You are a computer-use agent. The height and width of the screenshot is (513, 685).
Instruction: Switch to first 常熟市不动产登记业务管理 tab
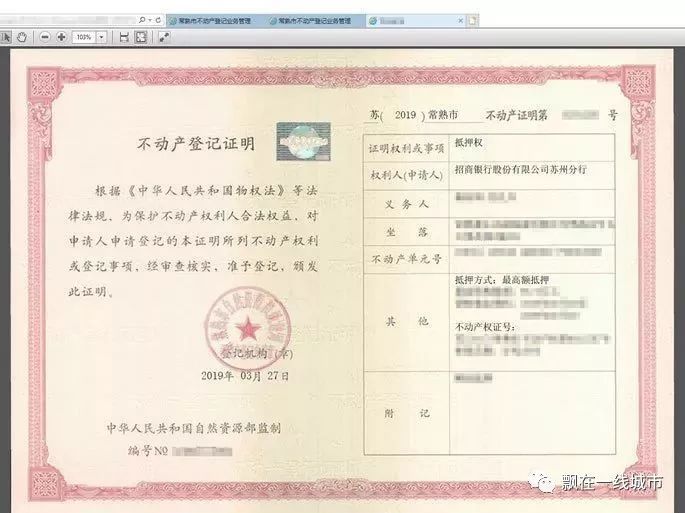[x=215, y=21]
